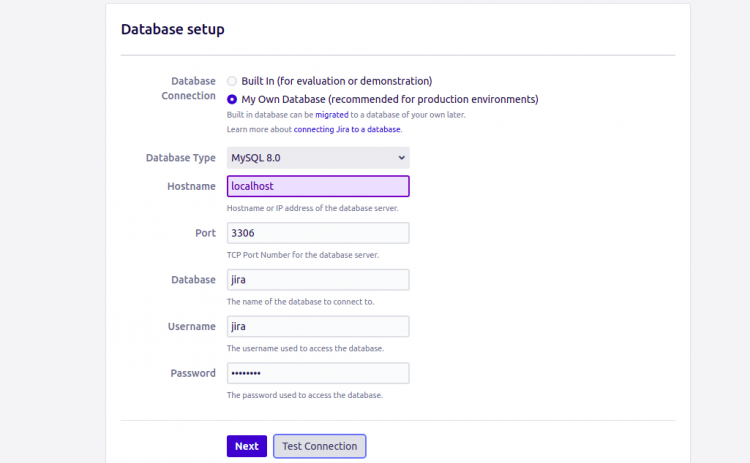Click the 'Username' field label
The height and width of the screenshot is (463, 750).
[191, 326]
